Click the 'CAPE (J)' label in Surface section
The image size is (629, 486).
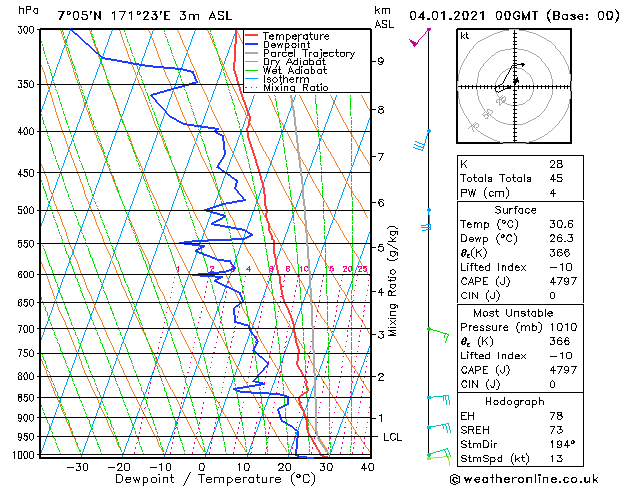tap(485, 281)
